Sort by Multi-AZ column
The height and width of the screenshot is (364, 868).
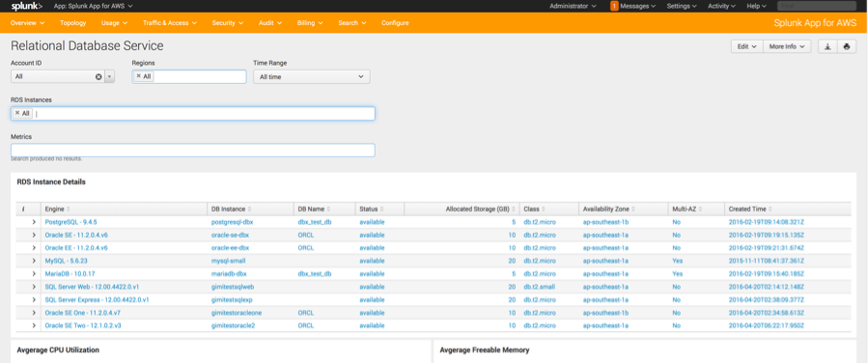point(686,210)
